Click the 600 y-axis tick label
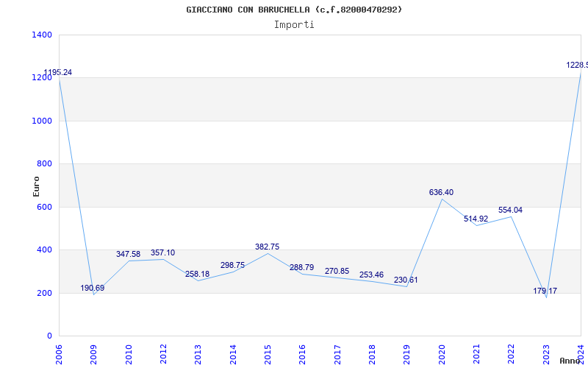The height and width of the screenshot is (368, 588). 44,207
